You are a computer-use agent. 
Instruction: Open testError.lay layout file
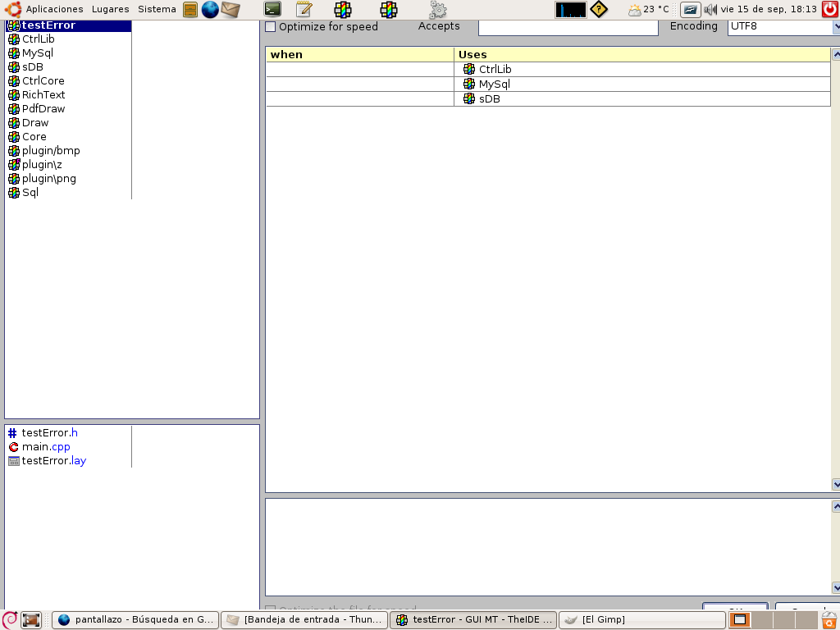(x=53, y=461)
